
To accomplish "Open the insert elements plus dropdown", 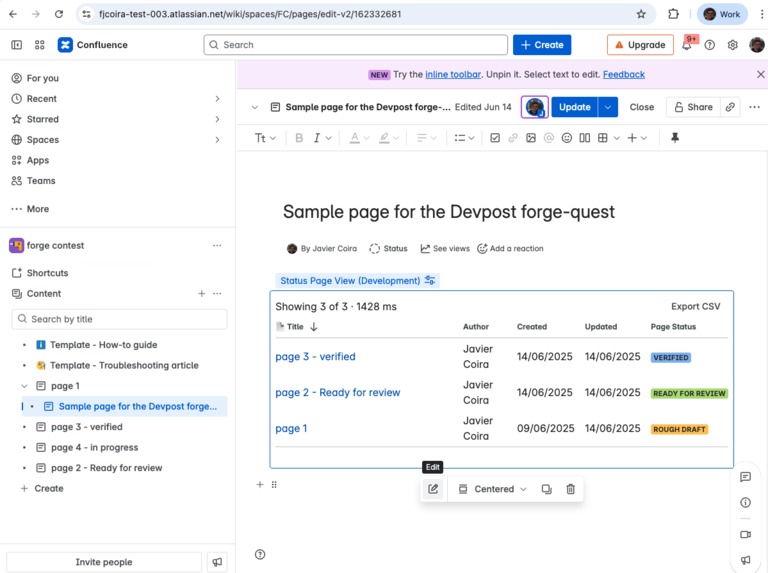I will [637, 138].
